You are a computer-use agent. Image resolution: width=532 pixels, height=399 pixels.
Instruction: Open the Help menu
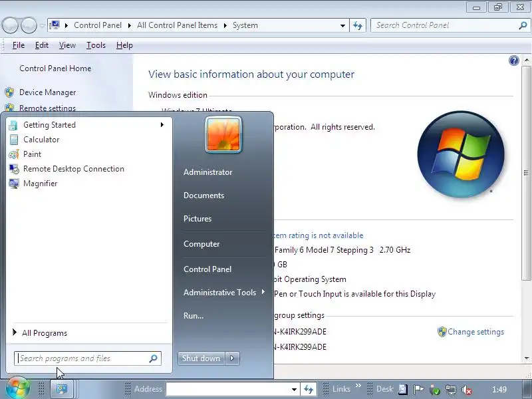tap(124, 45)
